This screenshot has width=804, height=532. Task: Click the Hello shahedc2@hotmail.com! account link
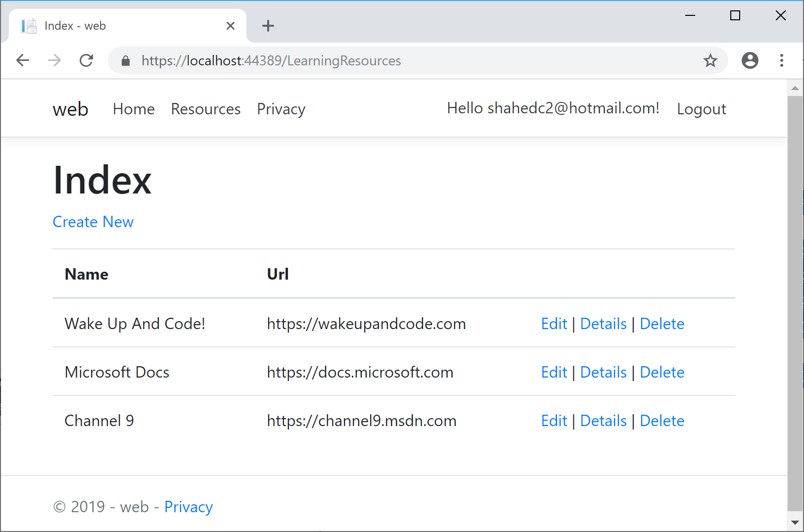pos(553,108)
